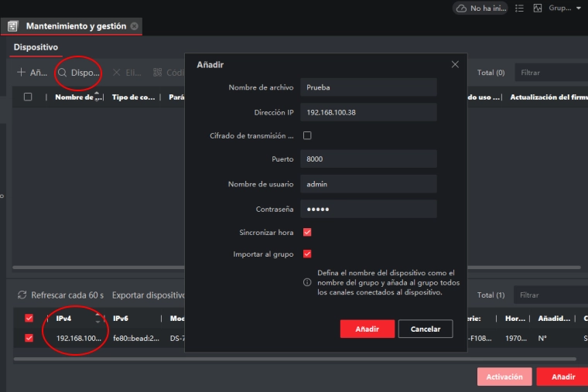Close the Añadir dialog with the X
Screen dimensions: 588x392
(x=455, y=65)
